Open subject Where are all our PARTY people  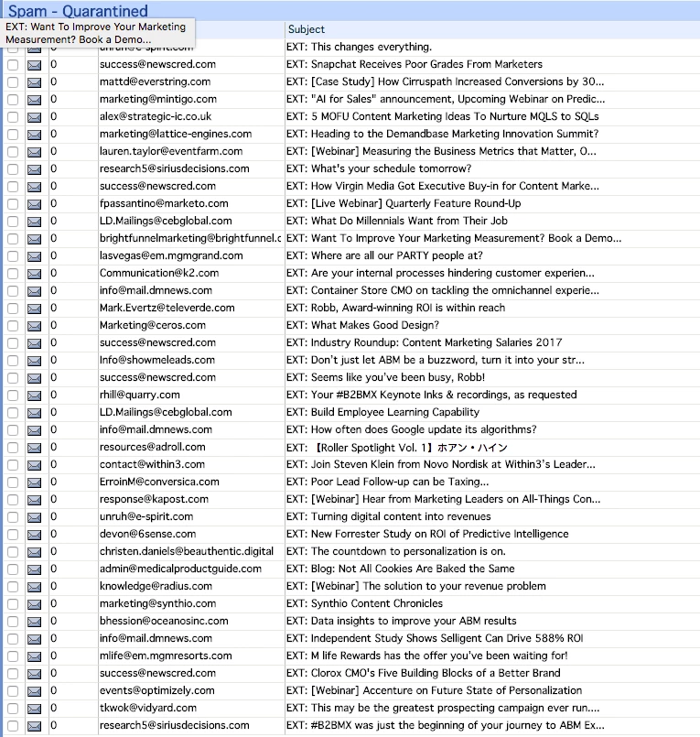tap(384, 255)
